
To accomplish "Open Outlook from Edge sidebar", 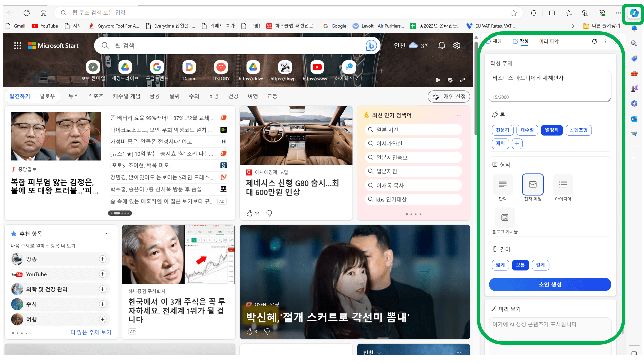I will (634, 119).
